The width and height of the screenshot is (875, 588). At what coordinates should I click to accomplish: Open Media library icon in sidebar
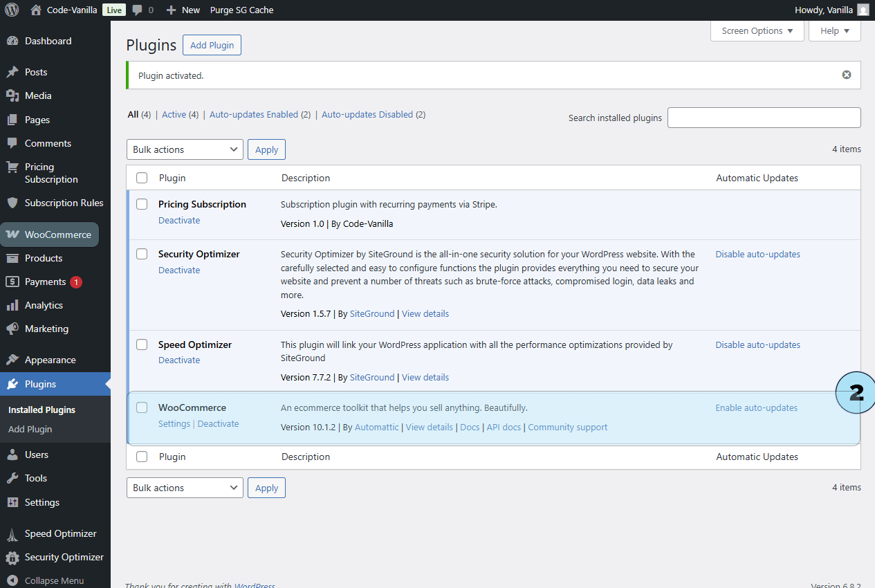click(x=12, y=95)
